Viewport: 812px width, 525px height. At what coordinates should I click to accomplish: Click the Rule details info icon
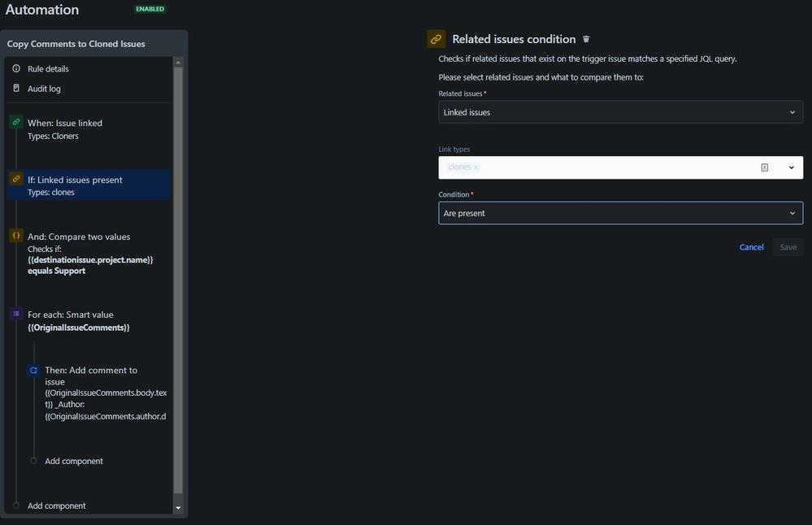16,68
